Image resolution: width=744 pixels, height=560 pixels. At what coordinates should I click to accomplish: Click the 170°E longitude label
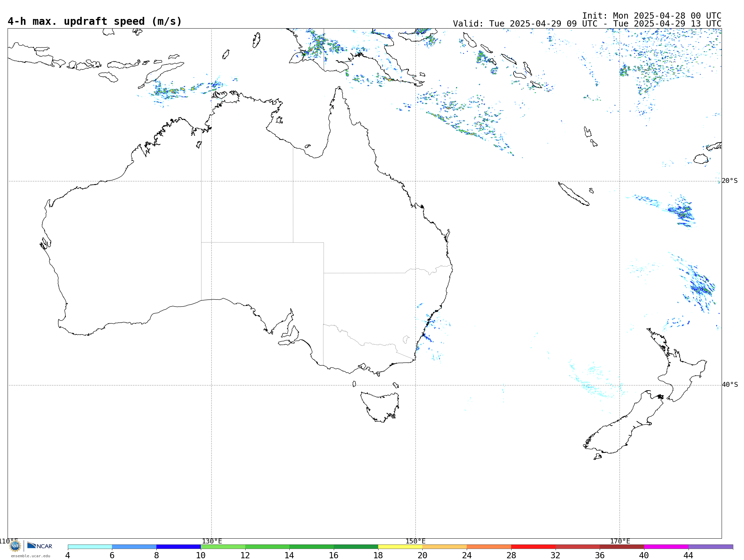(x=620, y=541)
